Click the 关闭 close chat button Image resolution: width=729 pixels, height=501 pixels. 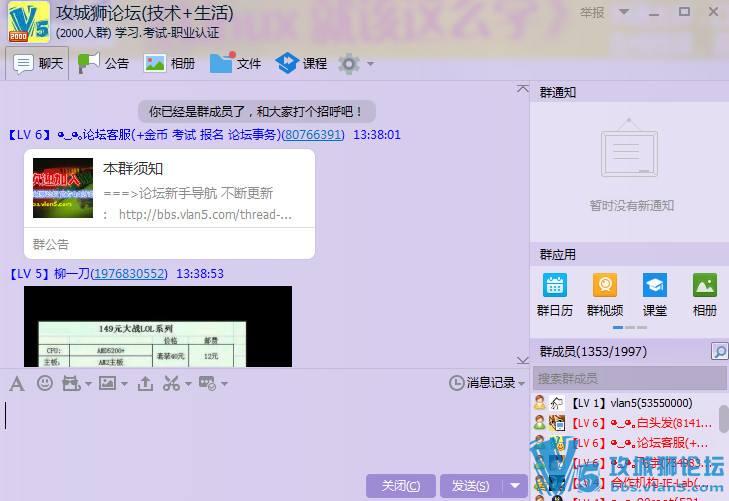pyautogui.click(x=400, y=486)
